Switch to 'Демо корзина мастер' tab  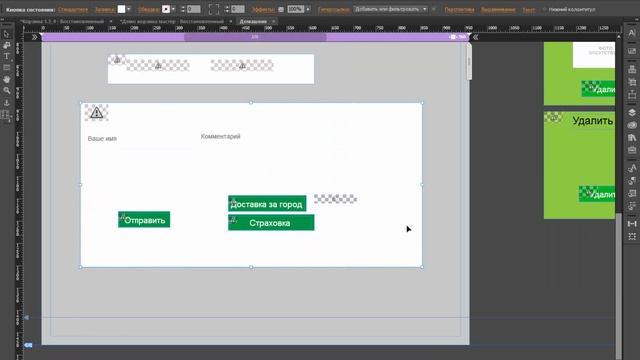click(x=172, y=21)
